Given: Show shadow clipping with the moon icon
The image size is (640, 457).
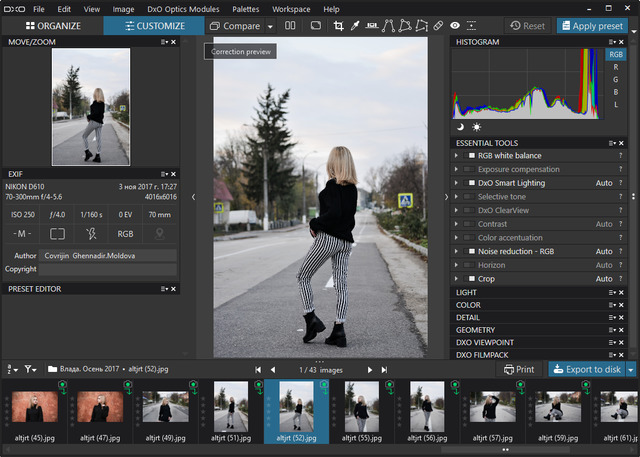Looking at the screenshot, I should pyautogui.click(x=460, y=127).
